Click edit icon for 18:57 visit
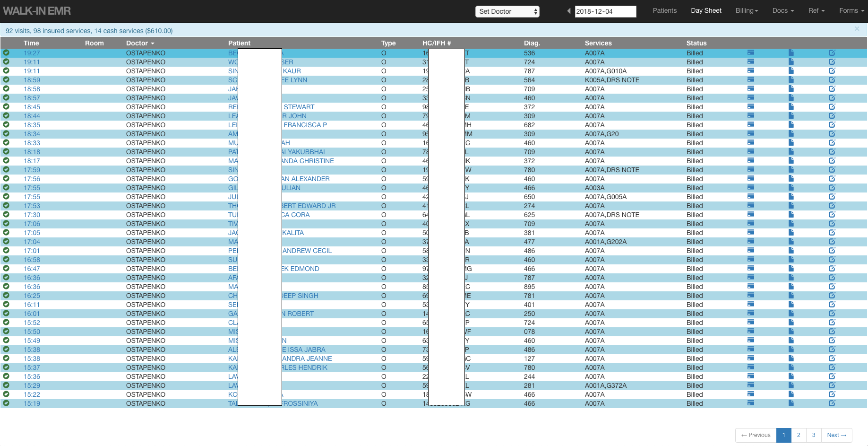 (832, 97)
